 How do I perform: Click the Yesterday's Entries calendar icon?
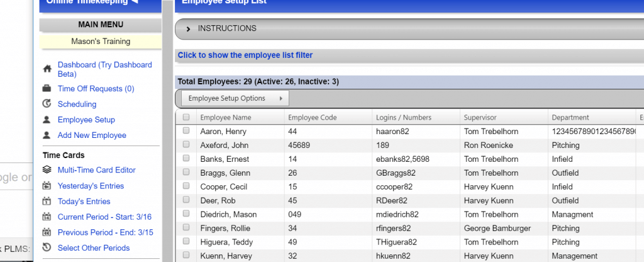pyautogui.click(x=47, y=186)
